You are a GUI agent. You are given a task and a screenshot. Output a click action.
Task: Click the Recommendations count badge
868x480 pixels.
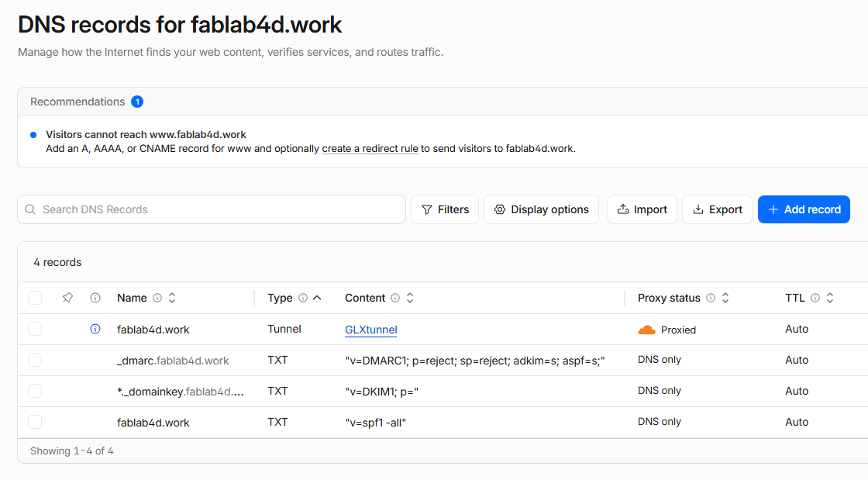coord(137,102)
